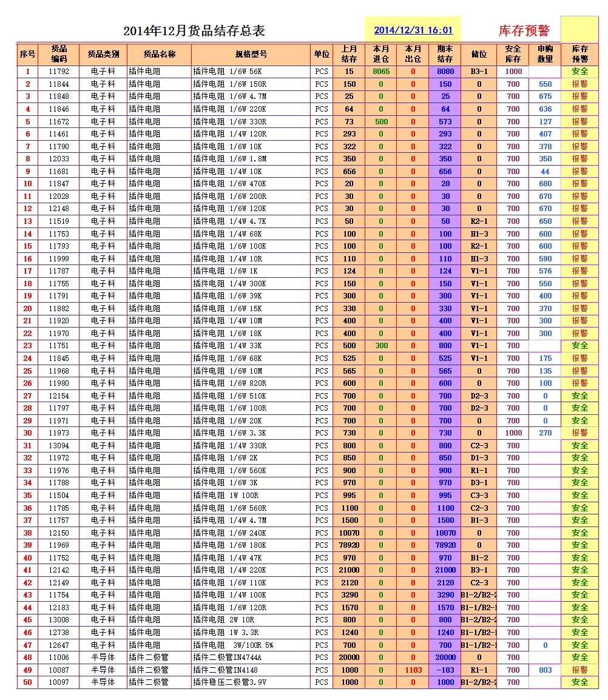608x700 pixels.
Task: Click the red 库存预警 title text
Action: point(524,31)
